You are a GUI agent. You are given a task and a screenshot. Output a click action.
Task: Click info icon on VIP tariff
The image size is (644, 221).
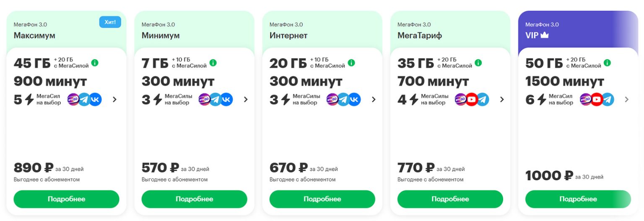pyautogui.click(x=607, y=63)
